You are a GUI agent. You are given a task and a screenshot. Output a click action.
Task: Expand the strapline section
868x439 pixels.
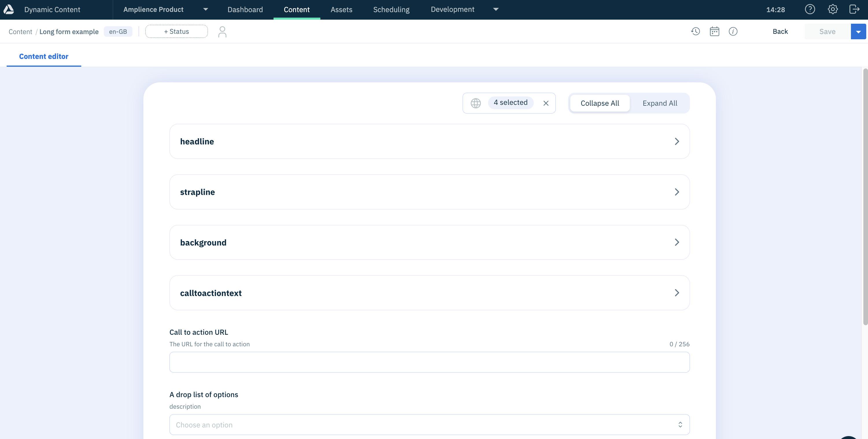[677, 191]
